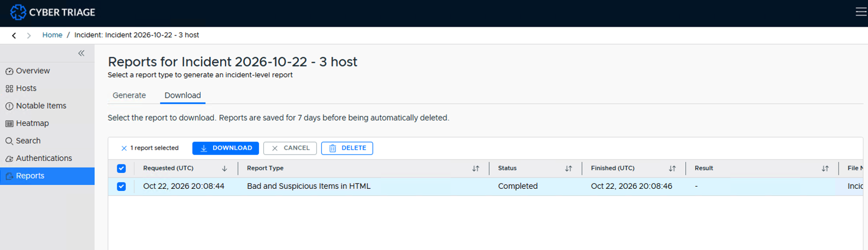The image size is (868, 250).
Task: Sort by Result arrows icon
Action: [825, 169]
